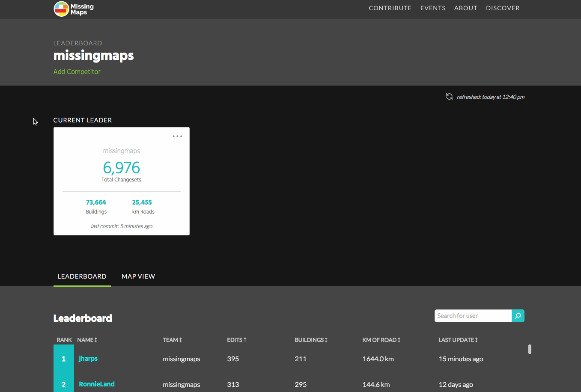581x392 pixels.
Task: Click the 25,455 km Roads figure
Action: click(x=142, y=202)
